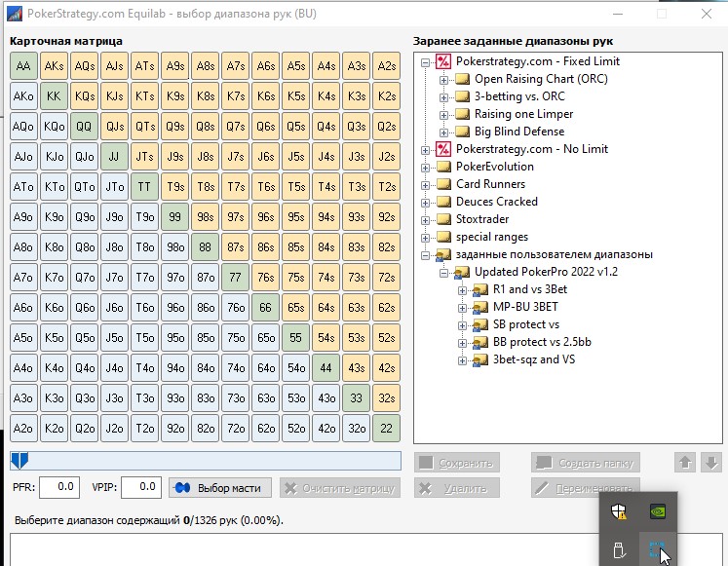Viewport: 728px width, 566px height.
Task: Click the Equilab app icon in title bar
Action: pyautogui.click(x=15, y=14)
